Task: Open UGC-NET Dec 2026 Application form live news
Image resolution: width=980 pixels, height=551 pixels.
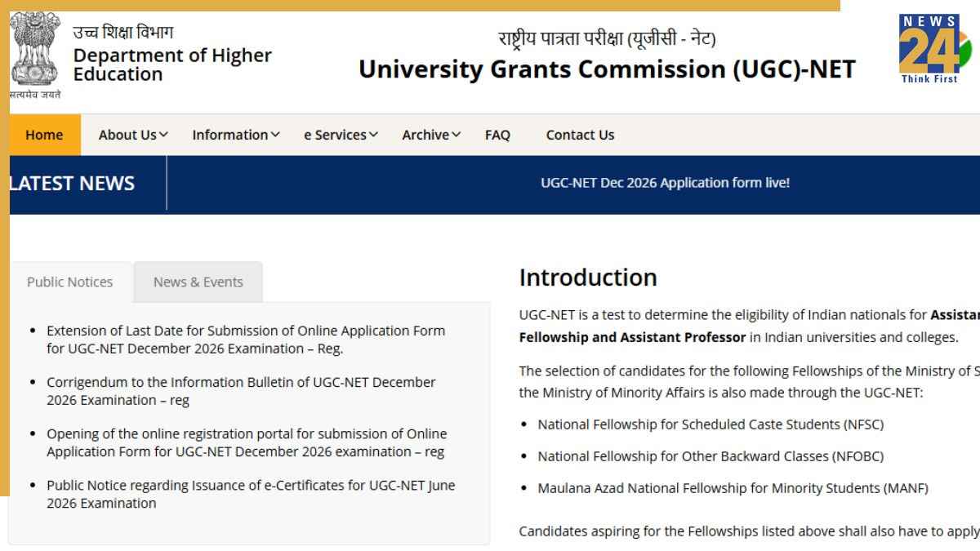Action: click(x=665, y=183)
